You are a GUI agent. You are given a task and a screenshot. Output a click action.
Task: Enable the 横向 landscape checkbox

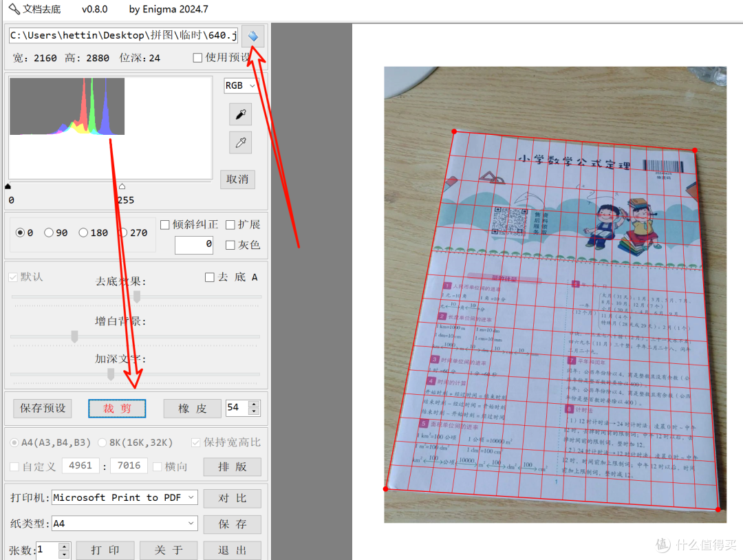click(x=158, y=466)
